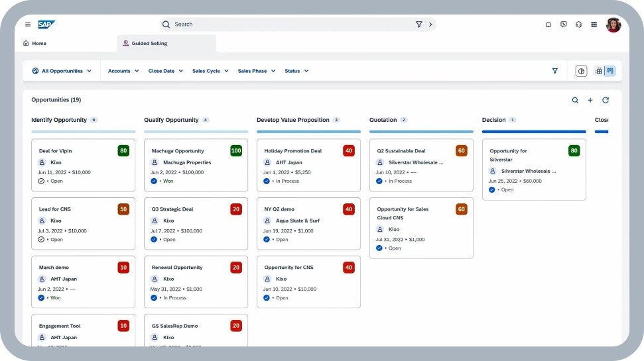Click the Opportunities (19) heading

[x=56, y=99]
